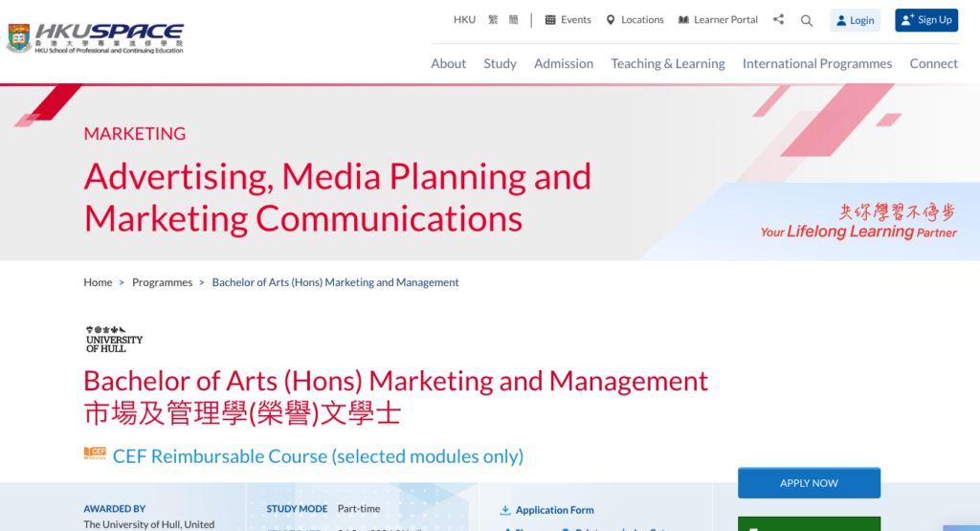Viewport: 980px width, 531px height.
Task: Click the Application Form download icon
Action: (x=505, y=510)
